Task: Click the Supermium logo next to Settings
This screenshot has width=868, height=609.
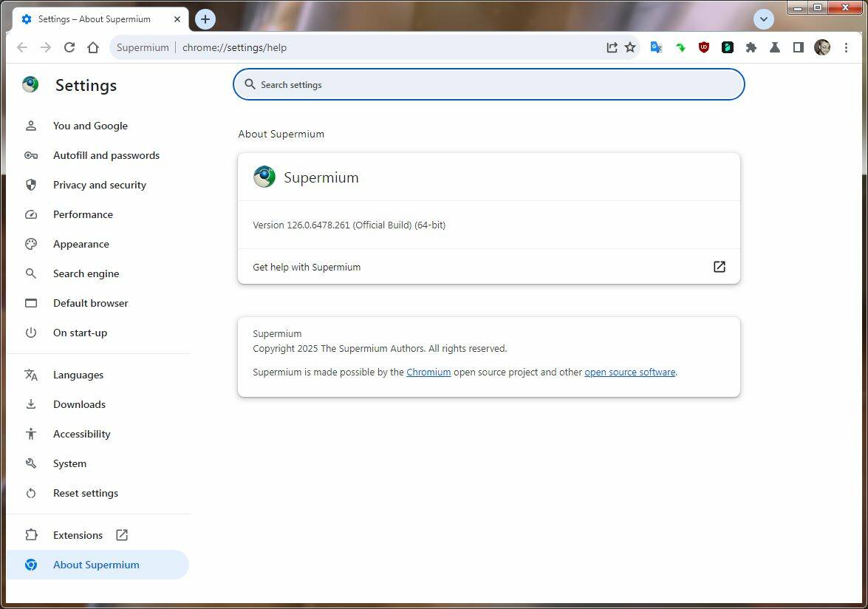Action: tap(30, 85)
